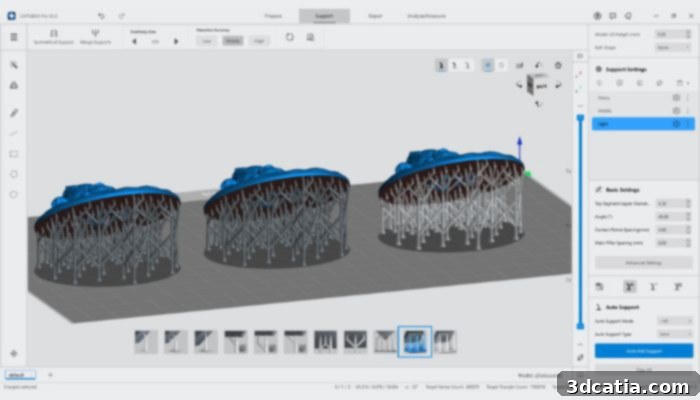This screenshot has width=700, height=400.
Task: Select the default project tab at bottom
Action: coord(20,375)
